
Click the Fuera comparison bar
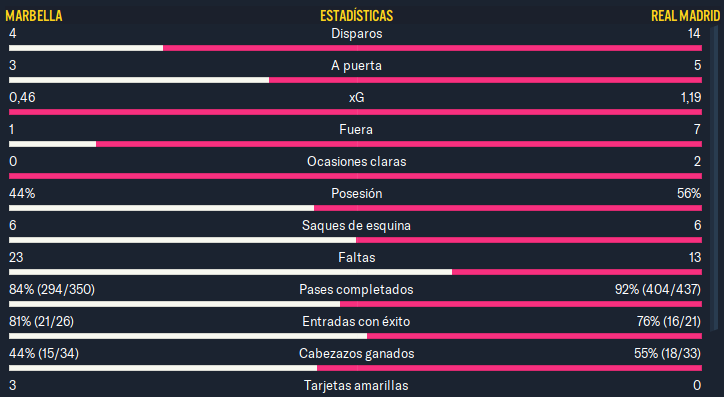pos(355,144)
